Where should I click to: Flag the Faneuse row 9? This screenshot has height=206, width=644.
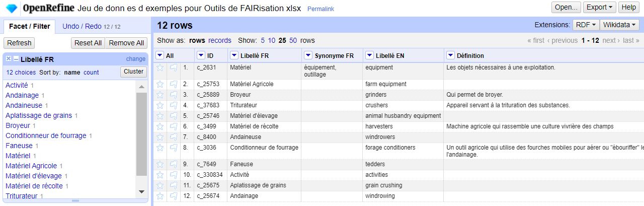pos(173,164)
